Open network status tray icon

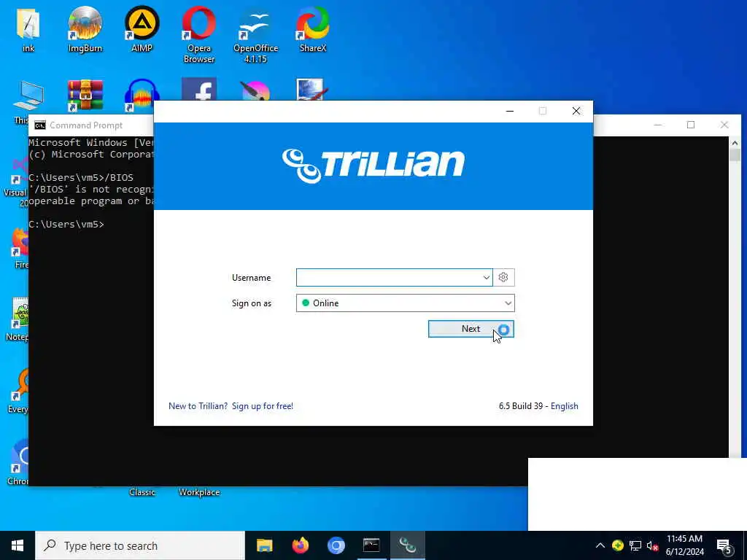(x=635, y=545)
